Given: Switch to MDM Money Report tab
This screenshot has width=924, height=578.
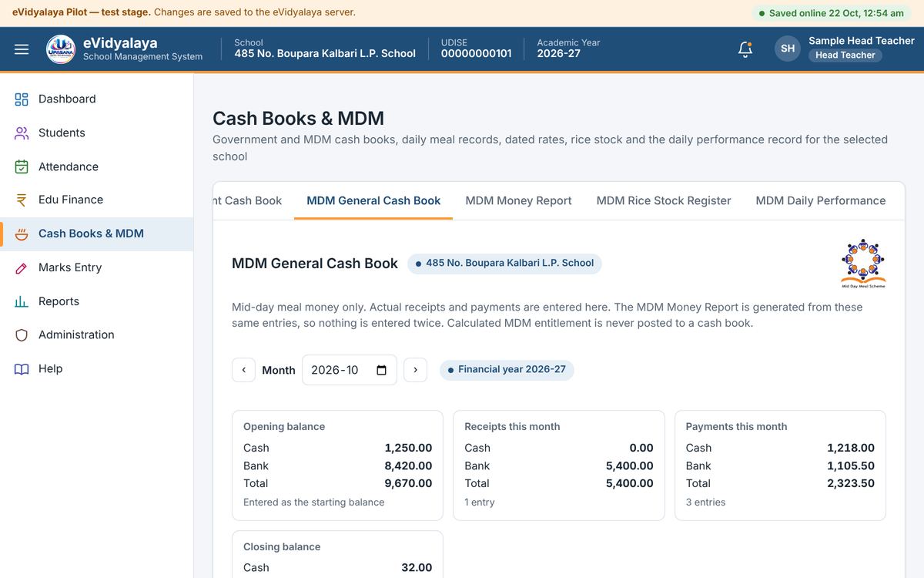Looking at the screenshot, I should tap(518, 200).
